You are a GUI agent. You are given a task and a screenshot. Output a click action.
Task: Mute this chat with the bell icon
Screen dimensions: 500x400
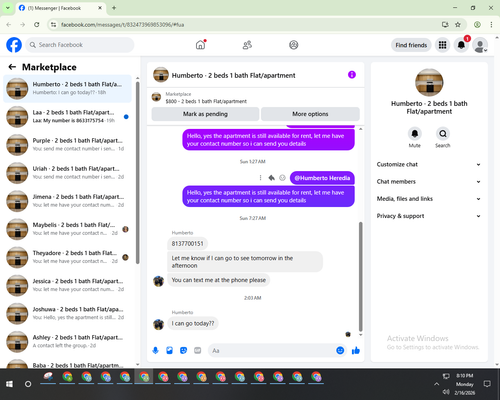[415, 134]
